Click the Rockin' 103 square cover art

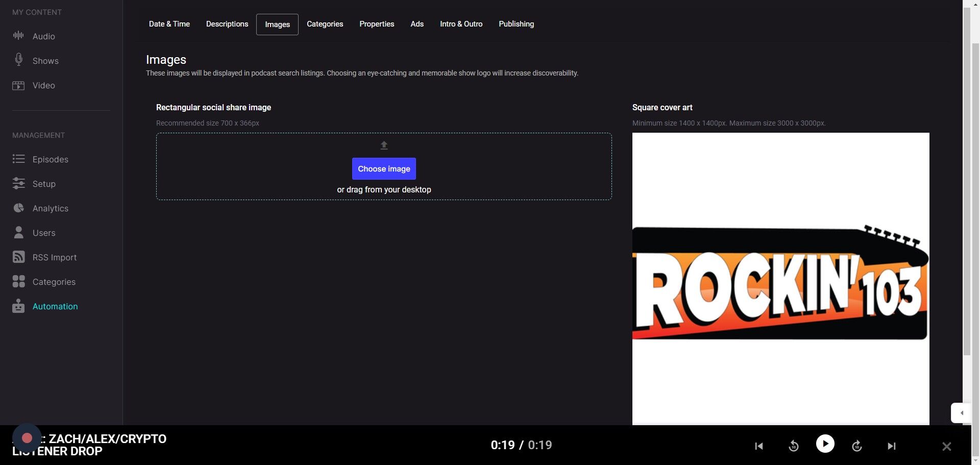pos(780,279)
